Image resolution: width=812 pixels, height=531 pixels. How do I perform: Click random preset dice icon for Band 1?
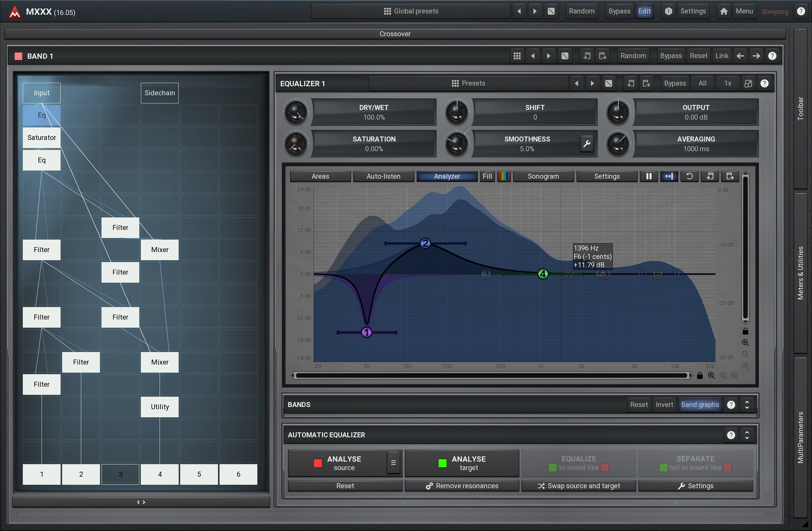(565, 56)
